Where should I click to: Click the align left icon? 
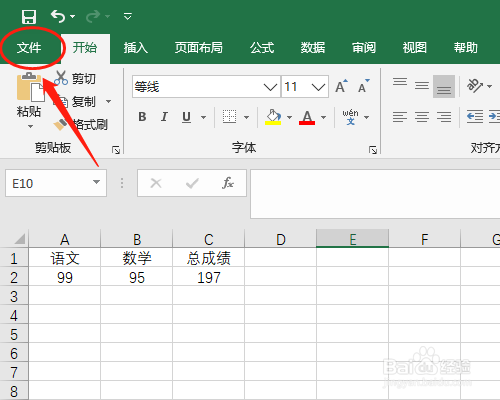click(400, 117)
